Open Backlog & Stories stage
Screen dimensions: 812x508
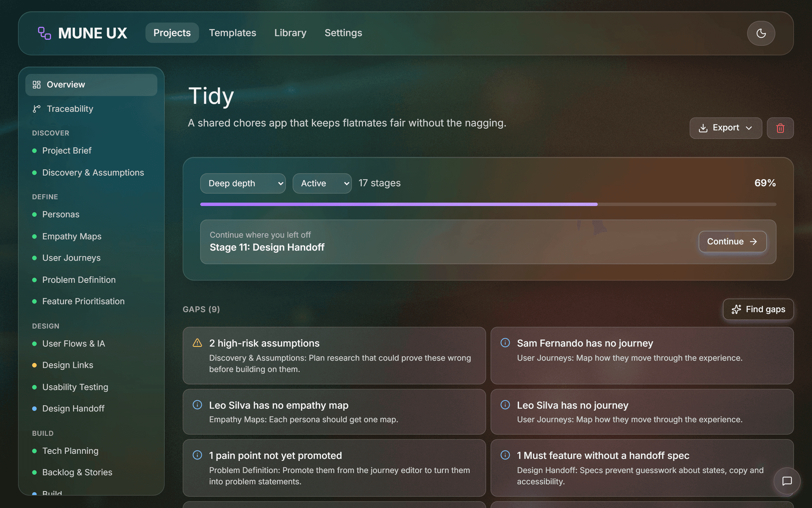91,472
